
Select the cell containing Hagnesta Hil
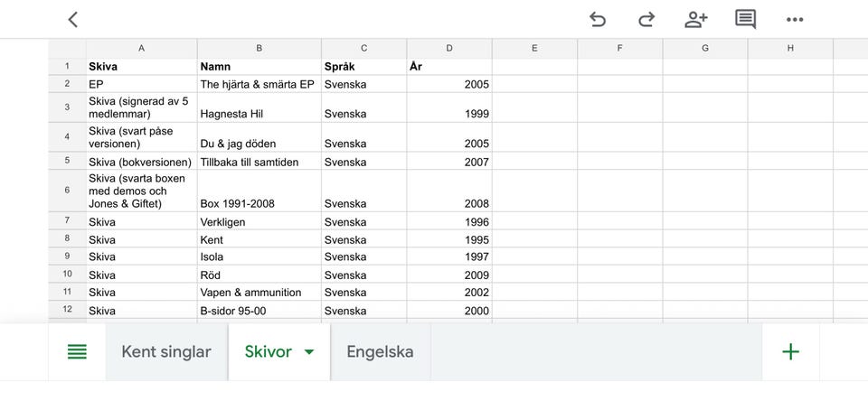259,114
